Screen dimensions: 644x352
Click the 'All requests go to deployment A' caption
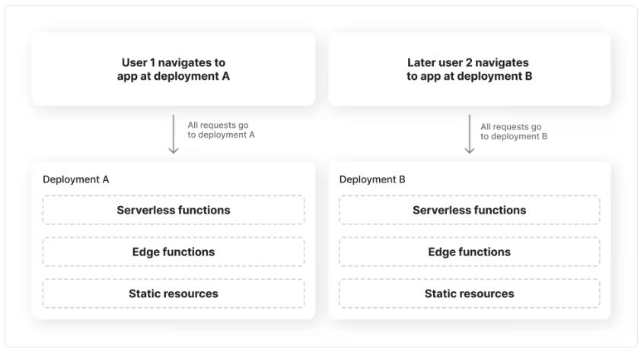tap(221, 130)
